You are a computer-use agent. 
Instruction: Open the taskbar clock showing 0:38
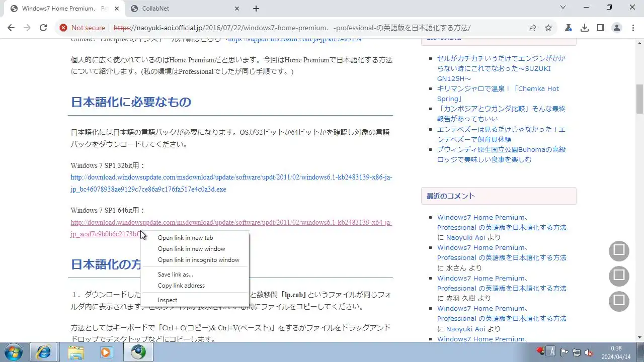616,352
